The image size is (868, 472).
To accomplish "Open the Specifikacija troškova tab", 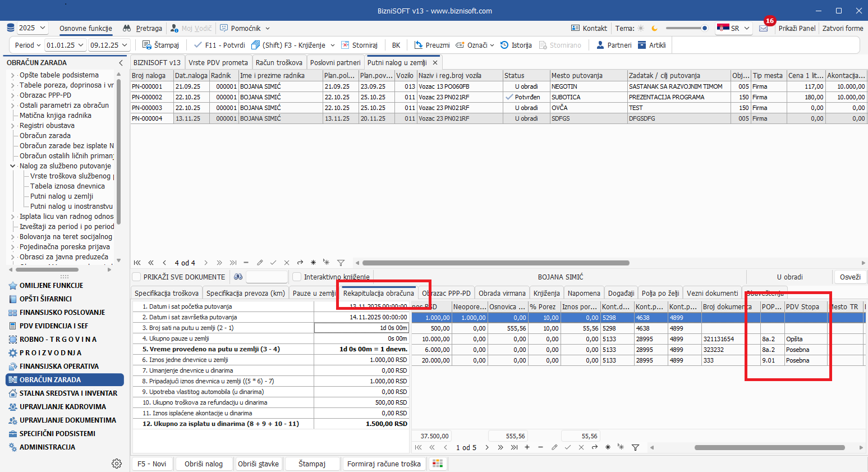I will [167, 293].
